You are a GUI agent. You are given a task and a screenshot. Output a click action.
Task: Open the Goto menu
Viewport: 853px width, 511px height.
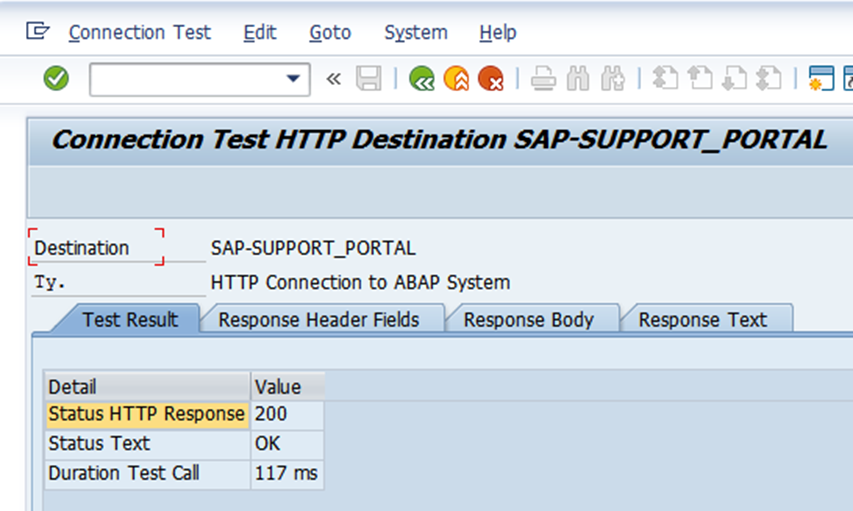click(330, 33)
